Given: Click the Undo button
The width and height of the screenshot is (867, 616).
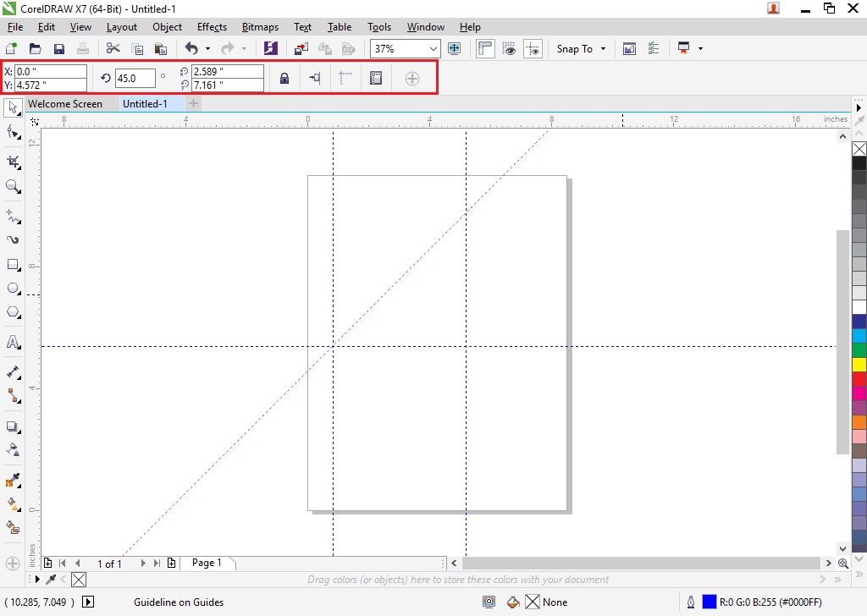Looking at the screenshot, I should tap(191, 48).
